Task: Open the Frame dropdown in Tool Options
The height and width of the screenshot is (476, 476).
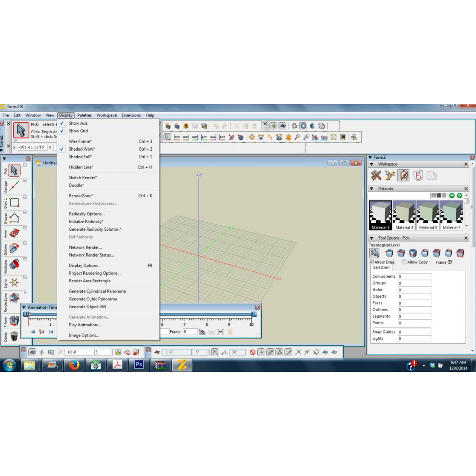Action: [x=450, y=262]
